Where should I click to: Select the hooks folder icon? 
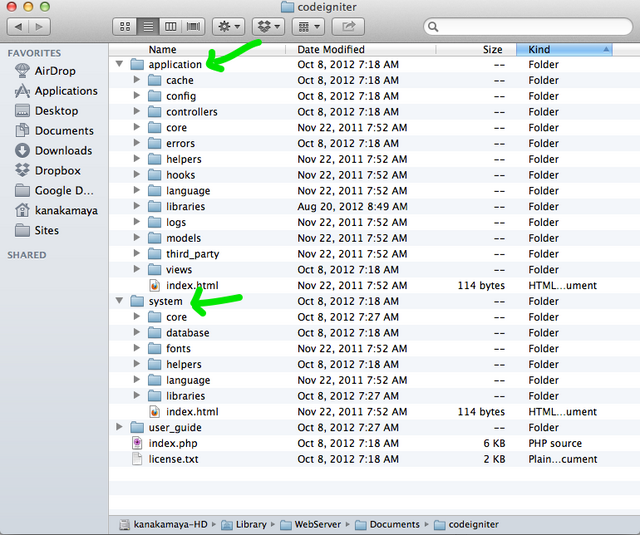click(154, 175)
